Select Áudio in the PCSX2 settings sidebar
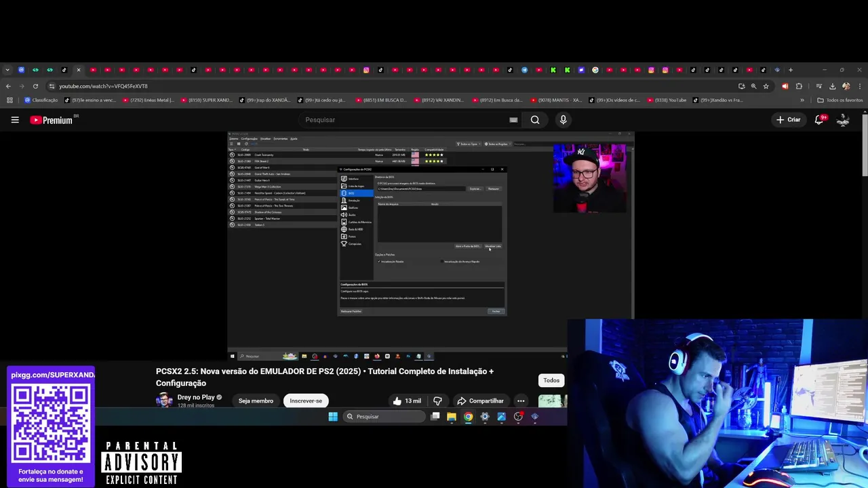Image resolution: width=868 pixels, height=488 pixels. point(356,215)
